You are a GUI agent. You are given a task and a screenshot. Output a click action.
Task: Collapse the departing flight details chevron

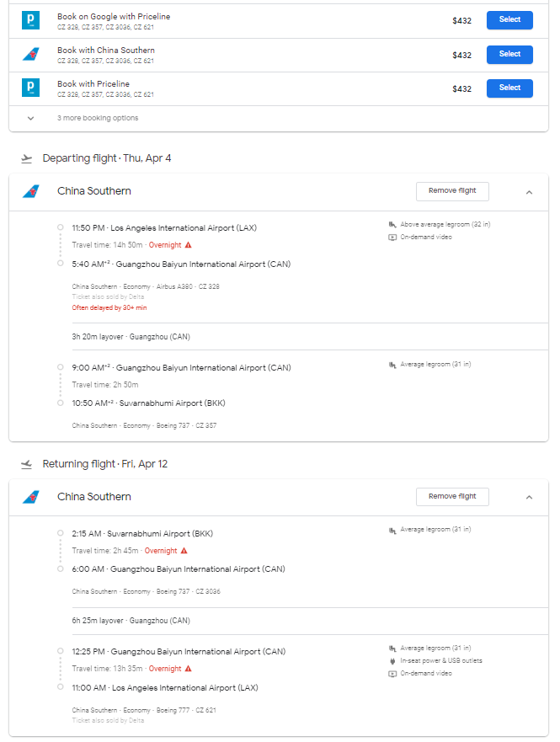click(x=529, y=192)
